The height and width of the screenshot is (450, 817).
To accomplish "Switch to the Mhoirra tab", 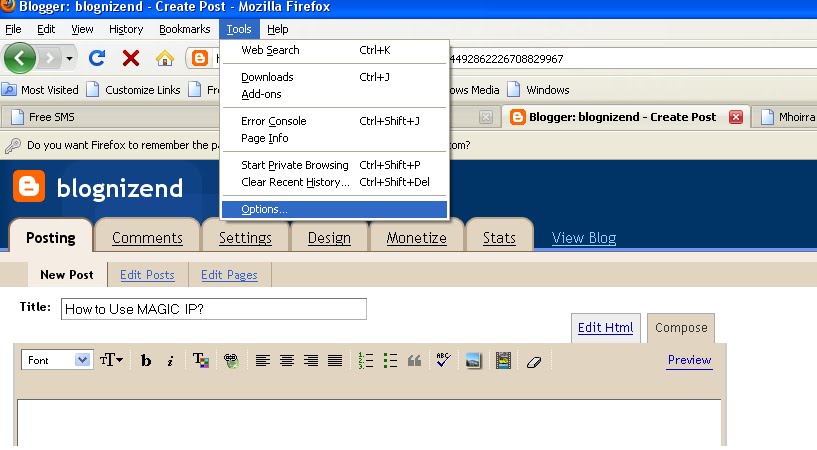I will (788, 117).
